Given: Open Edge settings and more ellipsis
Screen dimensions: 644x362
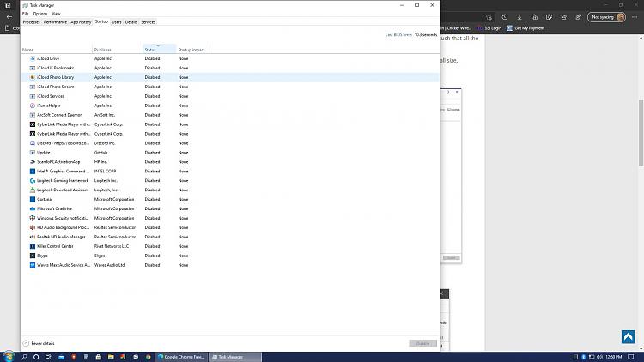Looking at the screenshot, I should pos(635,17).
